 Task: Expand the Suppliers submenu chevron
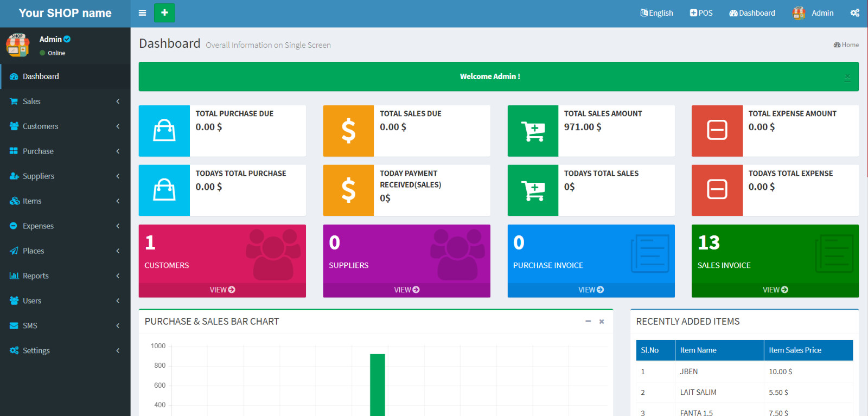(118, 176)
